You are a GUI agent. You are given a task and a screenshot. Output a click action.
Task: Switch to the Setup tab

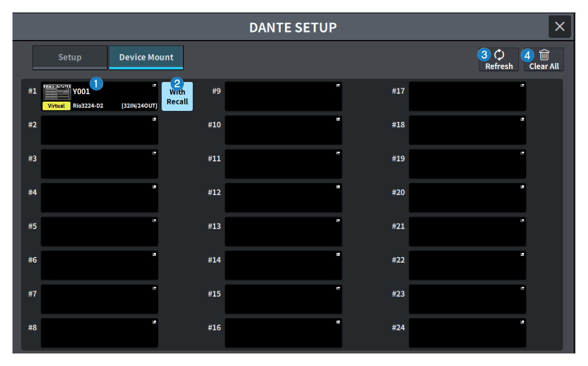(x=70, y=57)
